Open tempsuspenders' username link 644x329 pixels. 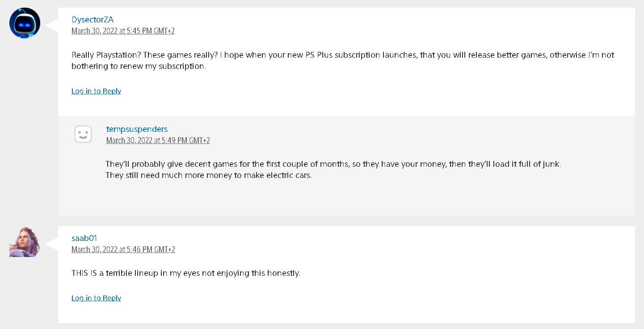[137, 129]
